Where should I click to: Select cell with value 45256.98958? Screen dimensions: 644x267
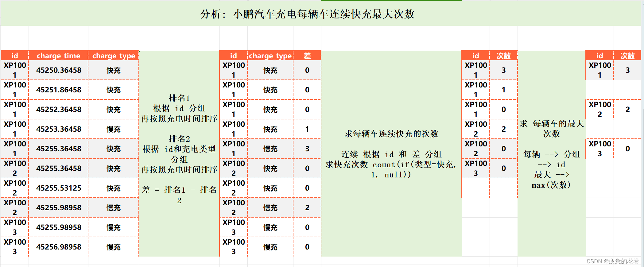(x=58, y=247)
